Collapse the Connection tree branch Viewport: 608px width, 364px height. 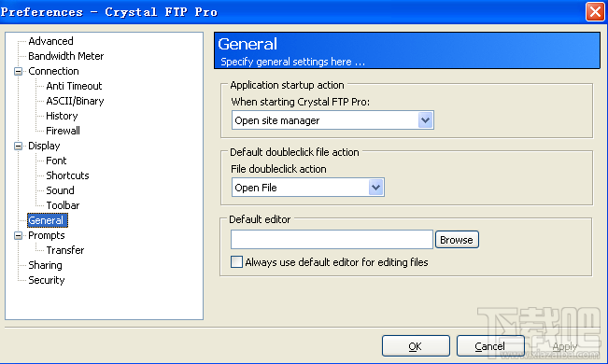click(x=19, y=71)
